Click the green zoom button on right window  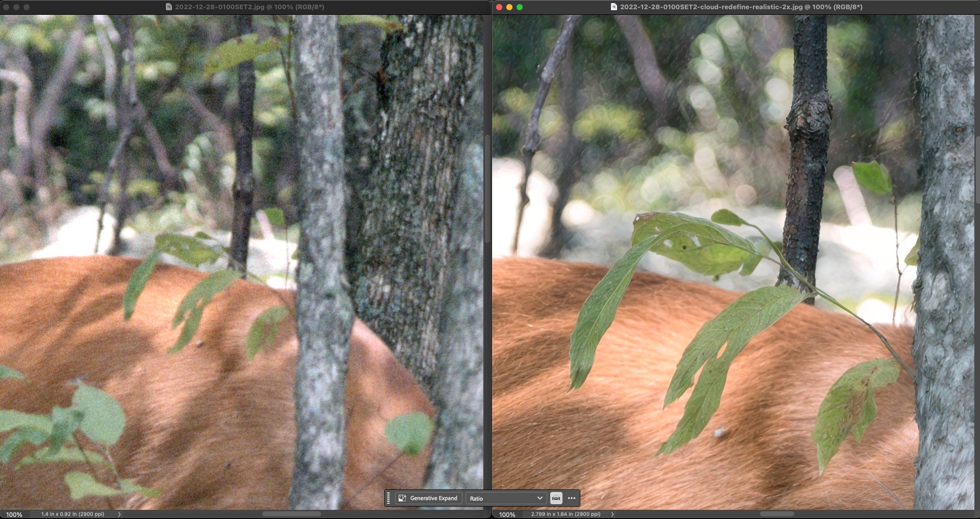pos(520,7)
